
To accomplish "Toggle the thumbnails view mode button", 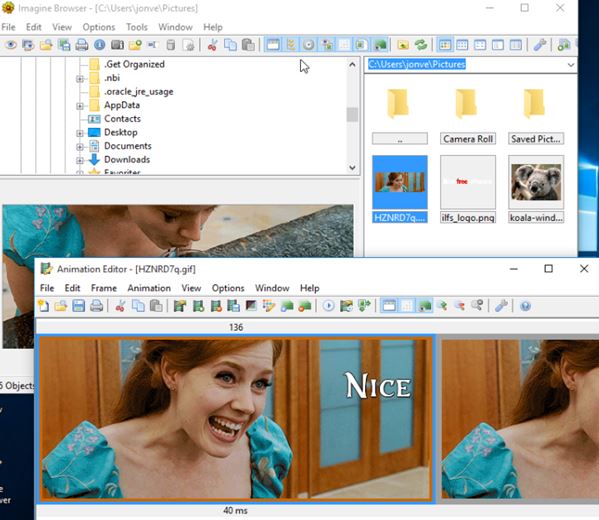I will [444, 45].
